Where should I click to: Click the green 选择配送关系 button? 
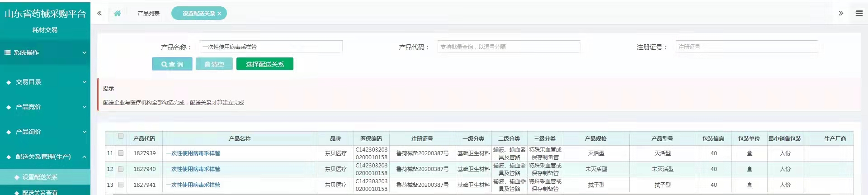point(265,64)
